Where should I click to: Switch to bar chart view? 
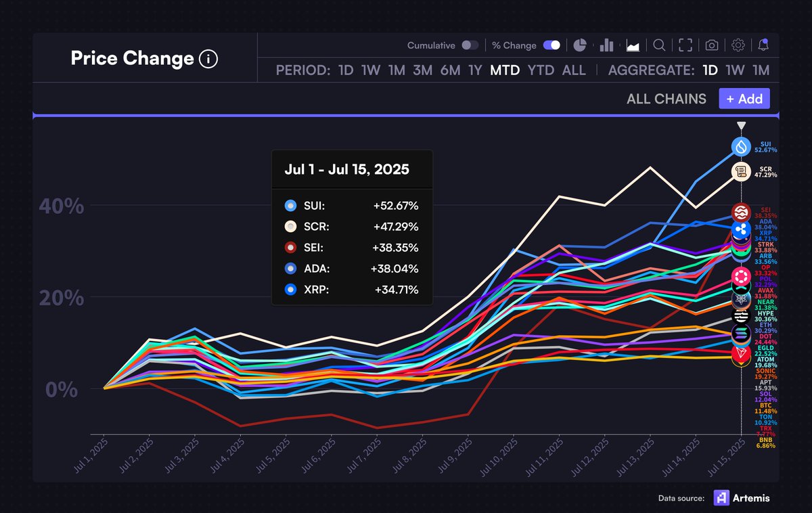[x=606, y=45]
